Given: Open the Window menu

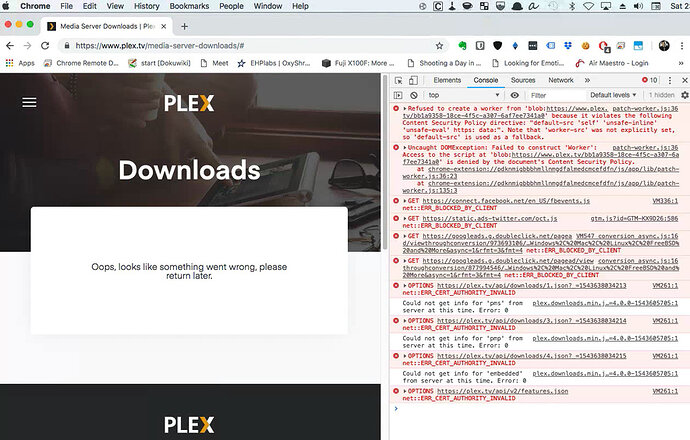Looking at the screenshot, I should 268,6.
